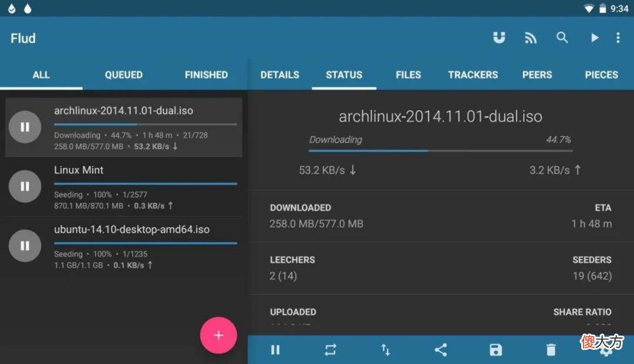The height and width of the screenshot is (364, 634).
Task: Click the 1.1 GB/1.1 GB size text
Action: pyautogui.click(x=79, y=265)
